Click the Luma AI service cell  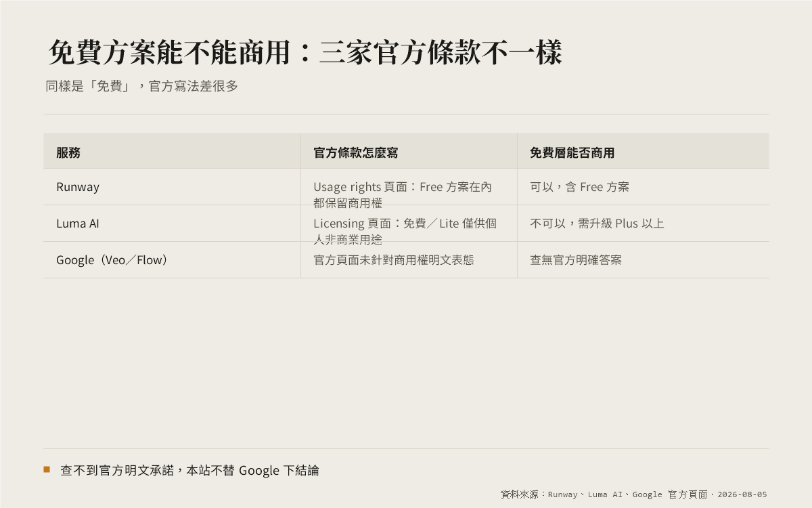pos(172,224)
